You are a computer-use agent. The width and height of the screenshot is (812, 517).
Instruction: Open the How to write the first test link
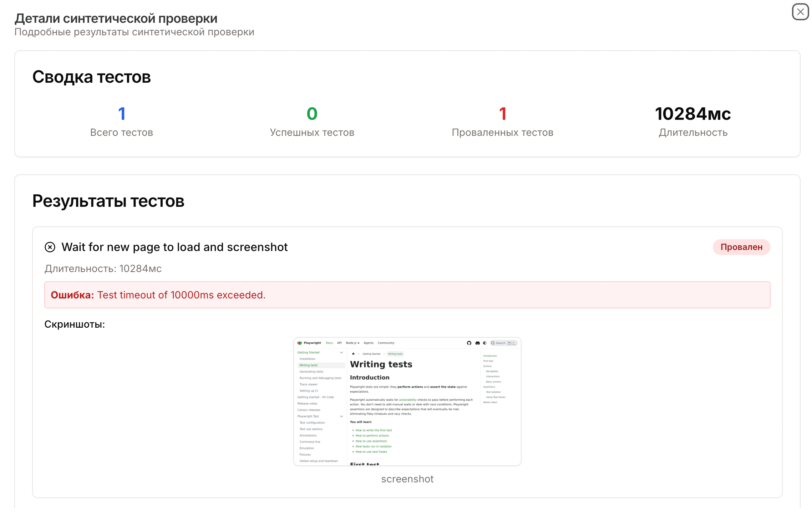point(373,430)
